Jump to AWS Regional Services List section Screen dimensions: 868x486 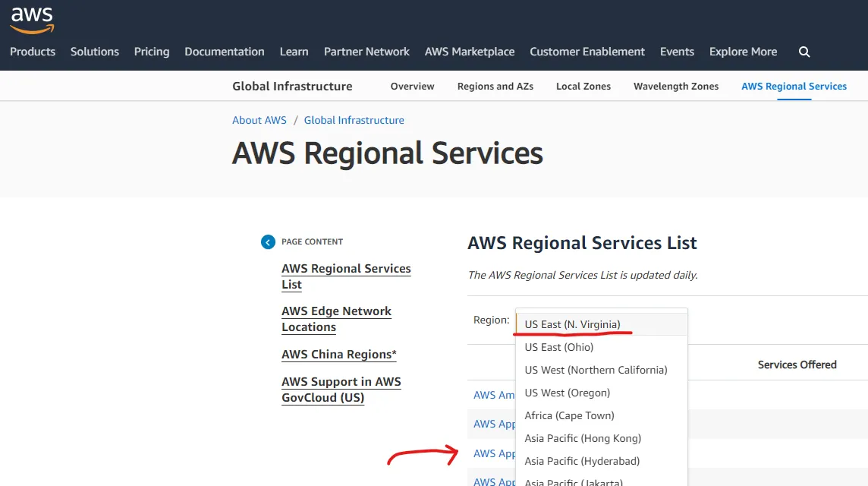click(x=346, y=276)
